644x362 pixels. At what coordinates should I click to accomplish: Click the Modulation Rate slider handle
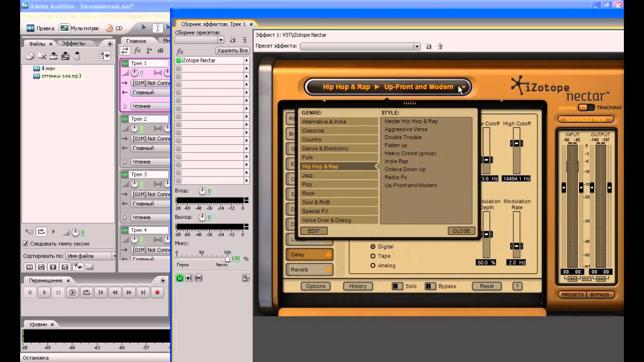[516, 246]
